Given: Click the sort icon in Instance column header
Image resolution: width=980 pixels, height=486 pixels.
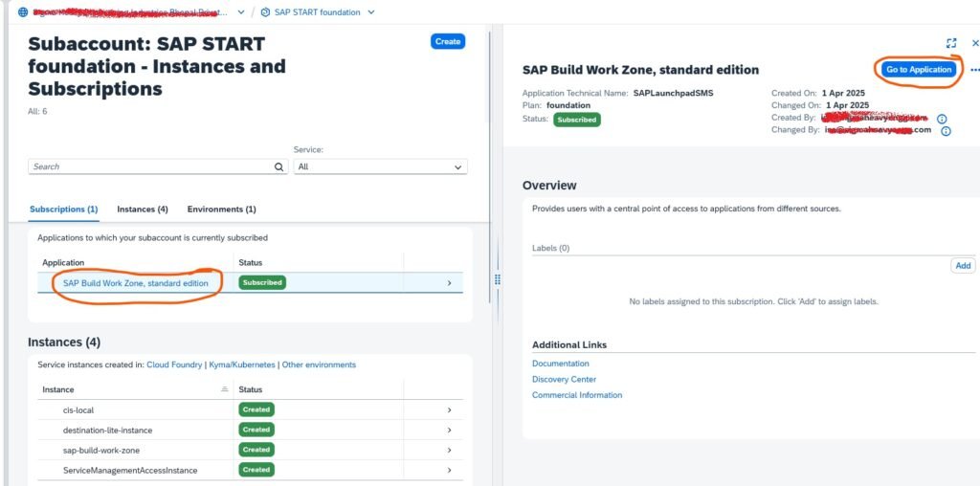Looking at the screenshot, I should pyautogui.click(x=225, y=389).
